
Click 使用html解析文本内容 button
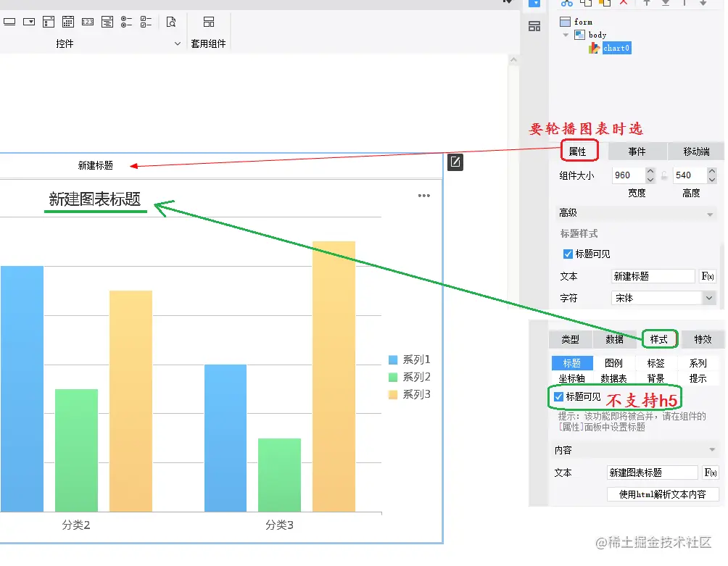pos(663,494)
